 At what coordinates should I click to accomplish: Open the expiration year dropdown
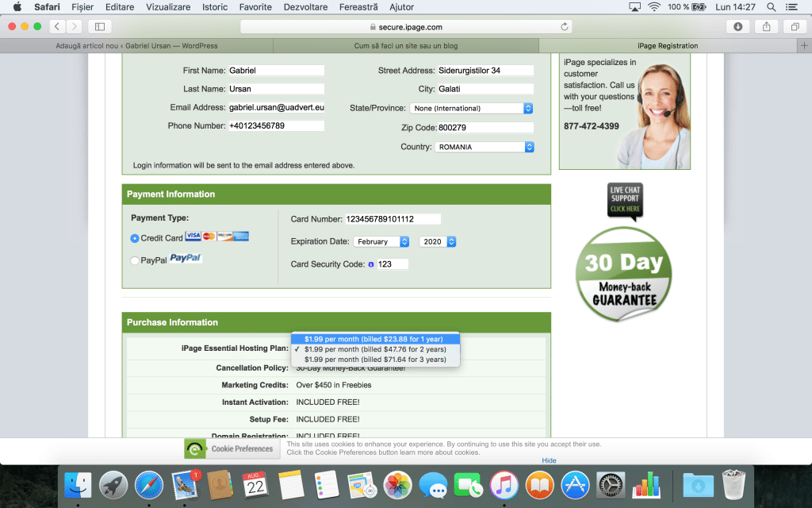coord(437,242)
